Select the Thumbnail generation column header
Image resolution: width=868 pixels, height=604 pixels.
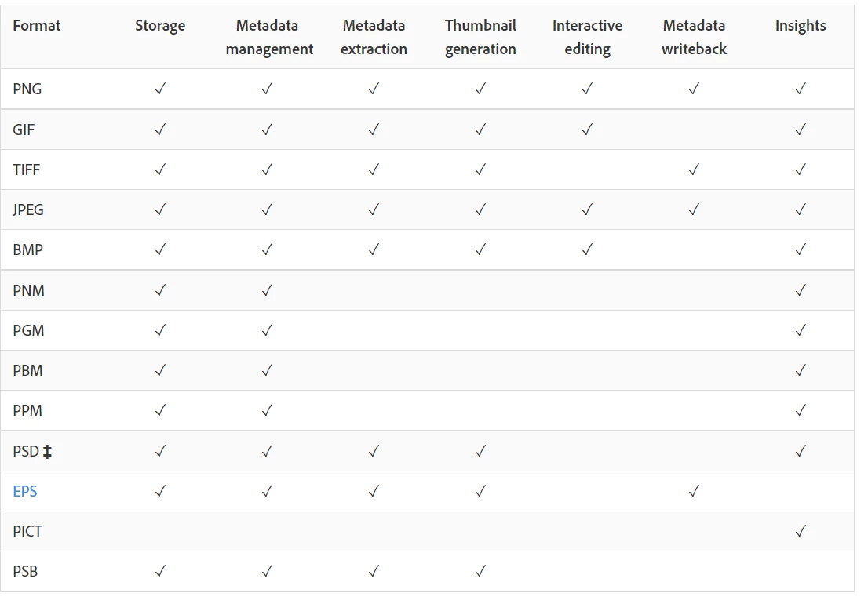[x=480, y=37]
